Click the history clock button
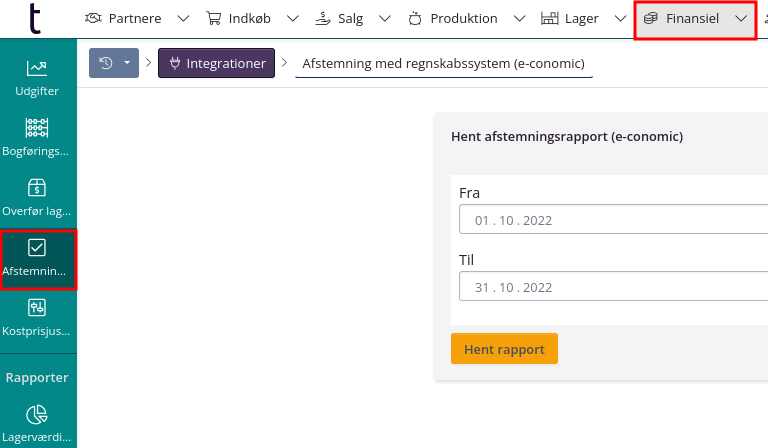Image resolution: width=768 pixels, height=448 pixels. pos(106,63)
